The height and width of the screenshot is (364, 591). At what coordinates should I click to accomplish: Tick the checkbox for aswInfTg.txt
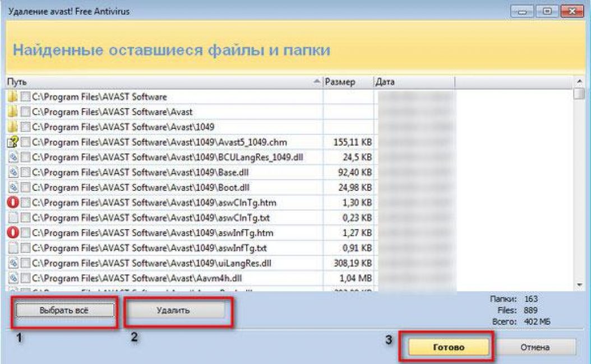pos(25,248)
